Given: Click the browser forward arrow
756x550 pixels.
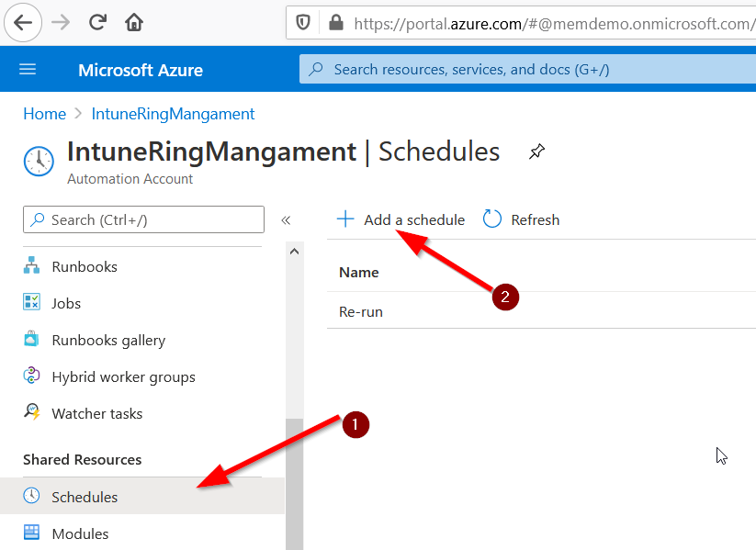Looking at the screenshot, I should [61, 22].
